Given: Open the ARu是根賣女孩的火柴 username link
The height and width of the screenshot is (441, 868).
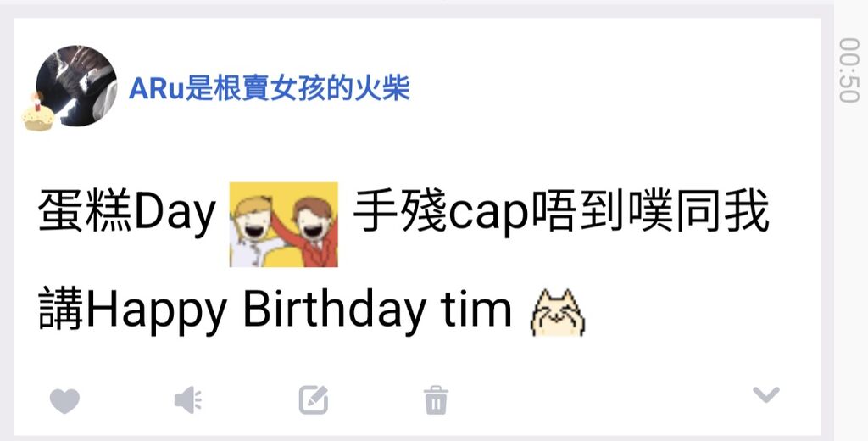Looking at the screenshot, I should click(270, 88).
